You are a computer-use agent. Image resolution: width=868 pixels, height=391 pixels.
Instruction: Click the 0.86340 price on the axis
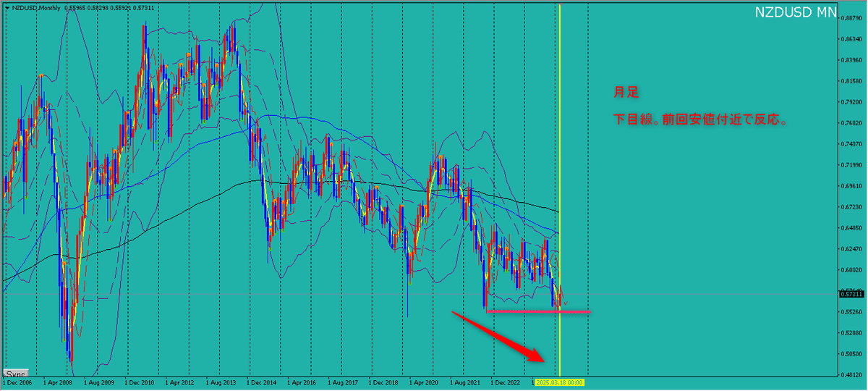tap(852, 39)
